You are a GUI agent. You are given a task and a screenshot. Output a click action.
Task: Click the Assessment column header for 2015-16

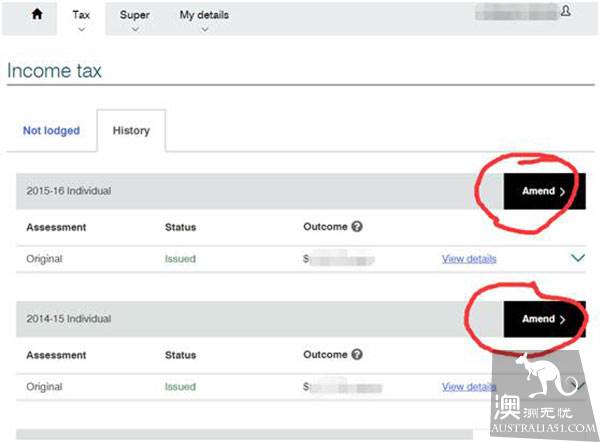pyautogui.click(x=56, y=227)
